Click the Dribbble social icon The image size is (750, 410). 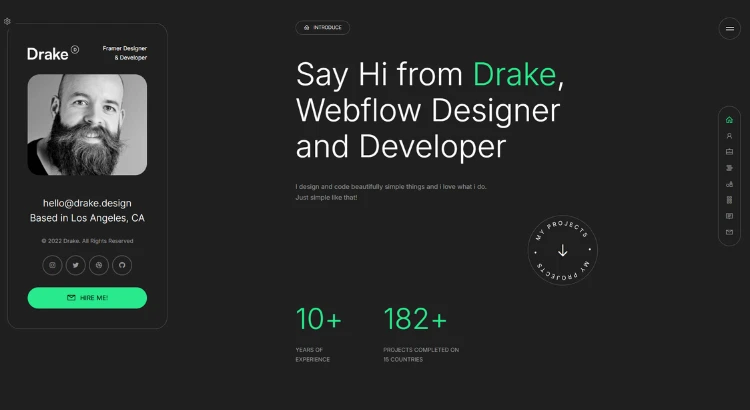(x=99, y=265)
